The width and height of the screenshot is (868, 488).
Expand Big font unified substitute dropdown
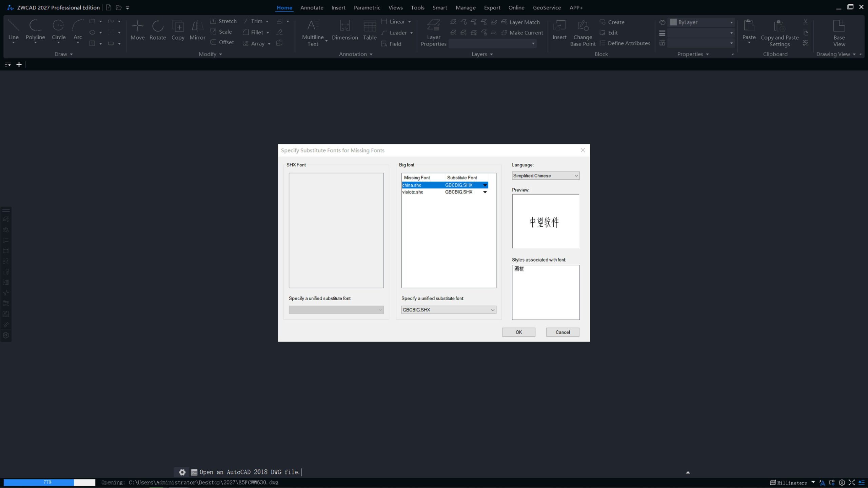[492, 310]
